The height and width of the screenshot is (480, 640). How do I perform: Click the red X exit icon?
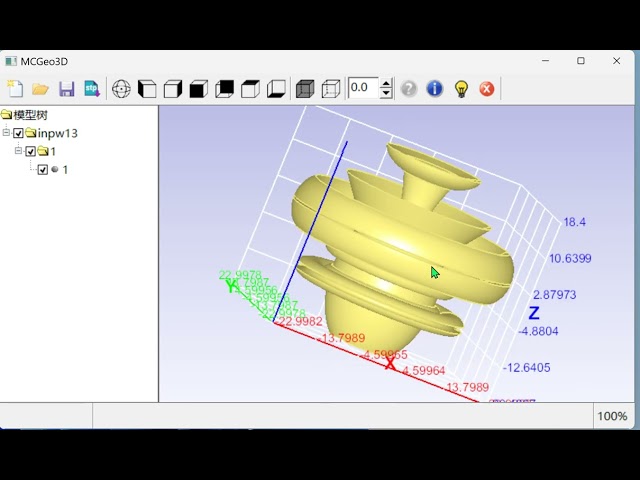coord(487,89)
